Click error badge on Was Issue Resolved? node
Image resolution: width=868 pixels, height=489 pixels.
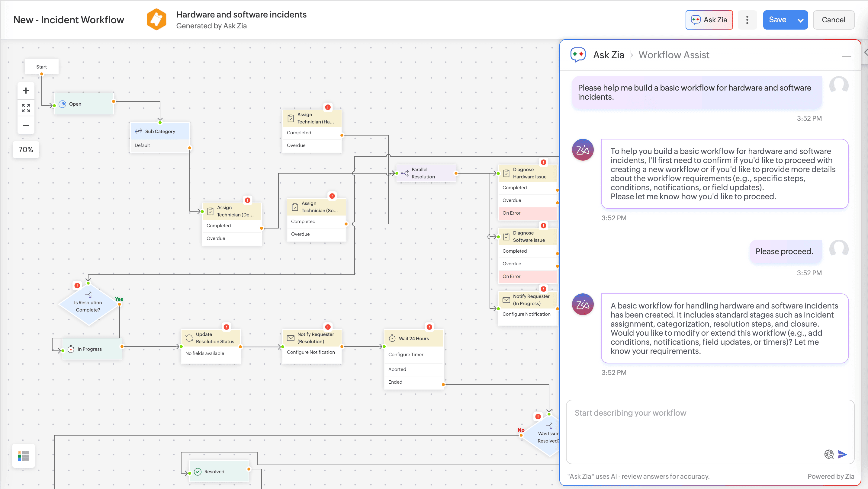pyautogui.click(x=538, y=417)
